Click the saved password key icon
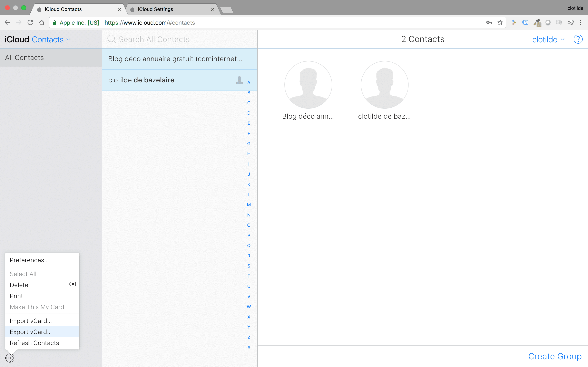 (x=489, y=23)
